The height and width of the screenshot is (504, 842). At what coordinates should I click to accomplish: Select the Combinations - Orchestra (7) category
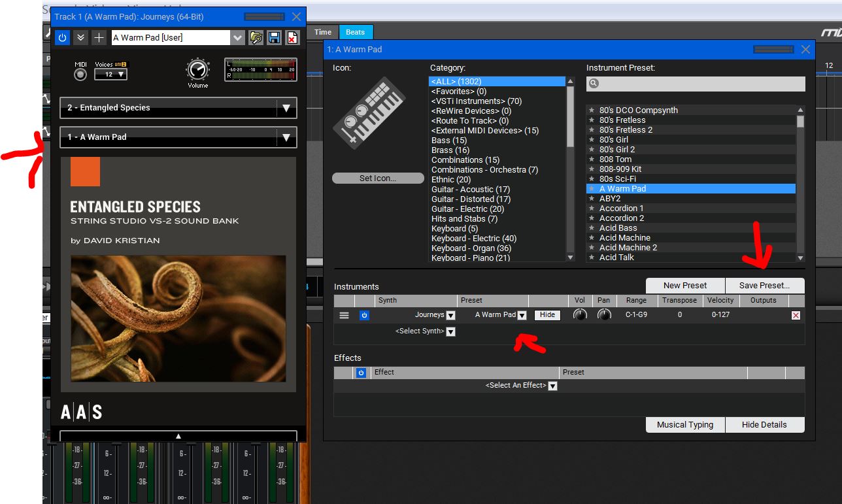(x=484, y=170)
